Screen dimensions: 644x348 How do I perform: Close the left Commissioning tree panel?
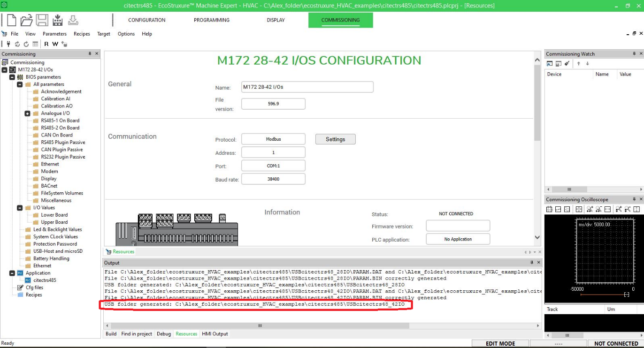click(x=97, y=54)
